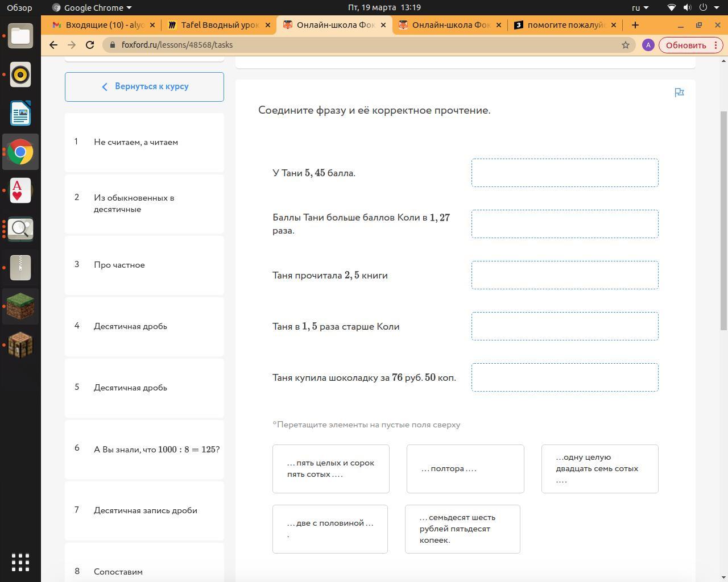Launch the crafting table launcher icon
The image size is (728, 582).
tap(20, 345)
